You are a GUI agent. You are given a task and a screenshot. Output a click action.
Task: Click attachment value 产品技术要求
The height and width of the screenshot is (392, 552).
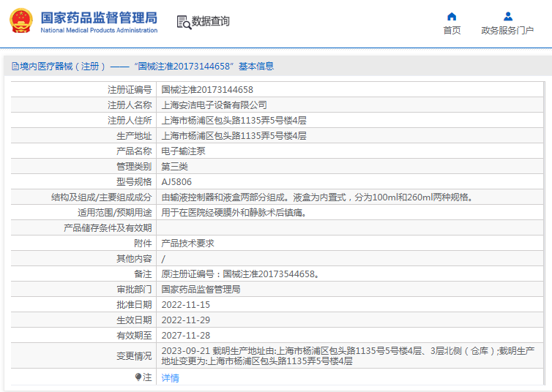tap(187, 244)
